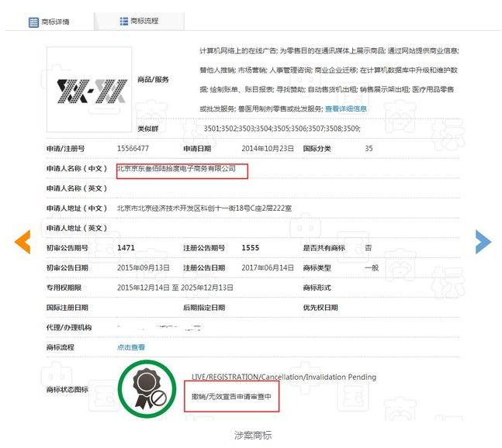Select similar group codes 3501;3502;3503 text
The height and width of the screenshot is (448, 502).
pos(282,129)
